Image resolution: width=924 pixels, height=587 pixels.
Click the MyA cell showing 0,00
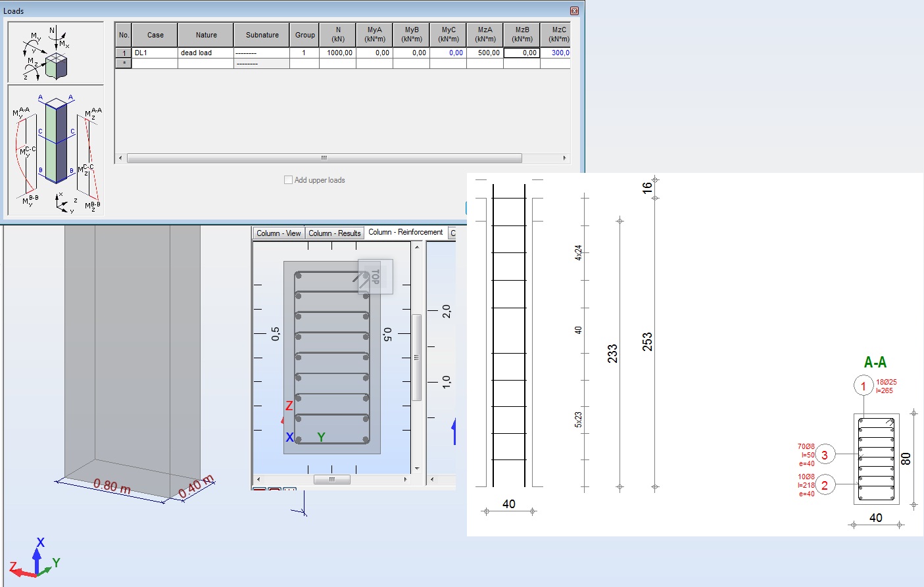click(375, 53)
